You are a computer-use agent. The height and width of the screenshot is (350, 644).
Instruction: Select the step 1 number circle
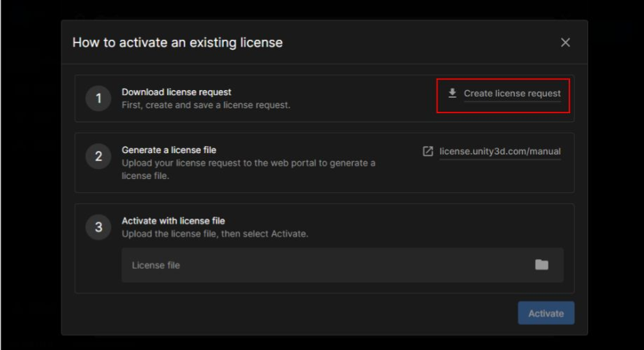(x=98, y=99)
